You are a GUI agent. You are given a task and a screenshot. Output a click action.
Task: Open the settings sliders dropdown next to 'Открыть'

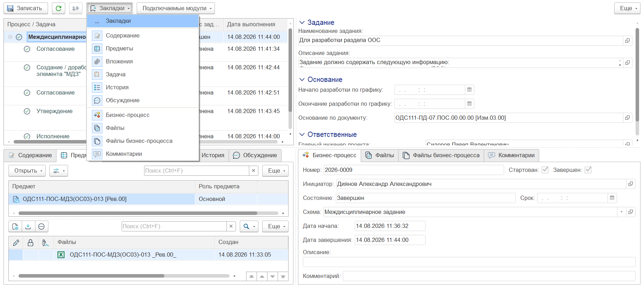coord(59,170)
